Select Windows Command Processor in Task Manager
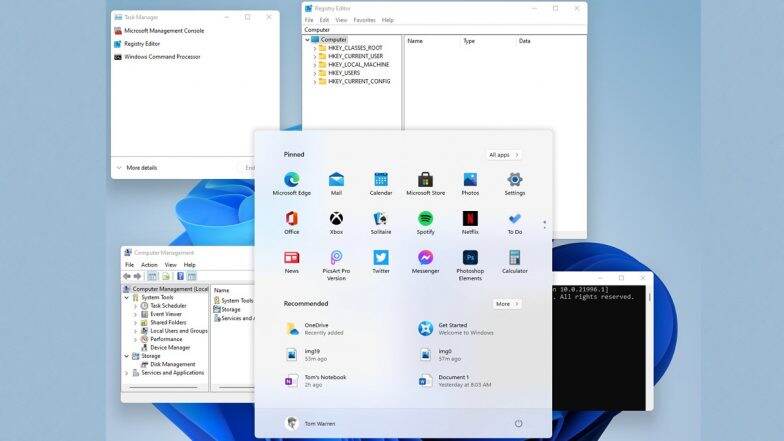 158,57
